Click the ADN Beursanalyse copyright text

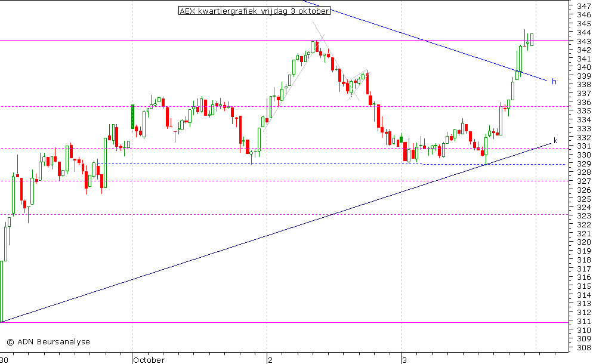tap(48, 342)
